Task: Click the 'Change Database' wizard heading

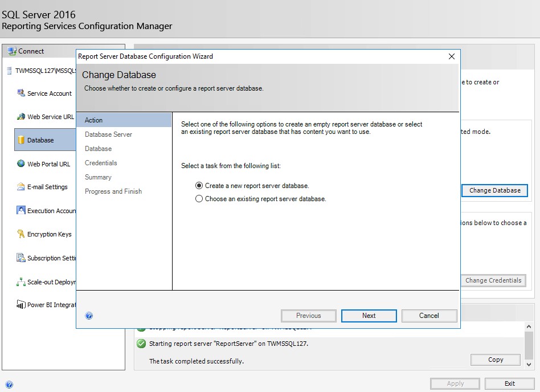Action: [119, 75]
